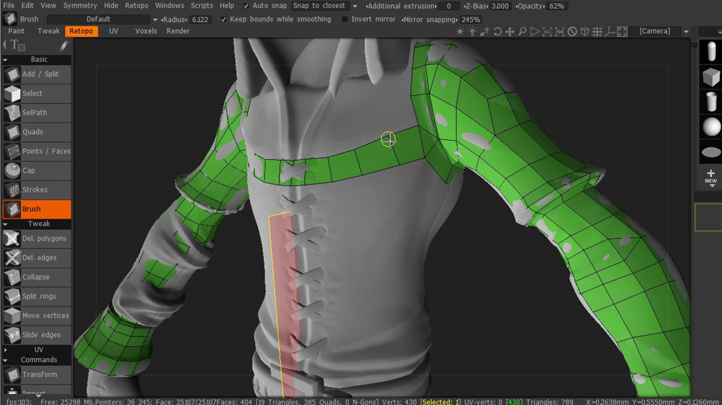This screenshot has height=405, width=722.
Task: Pick the Quads tool
Action: coord(37,132)
